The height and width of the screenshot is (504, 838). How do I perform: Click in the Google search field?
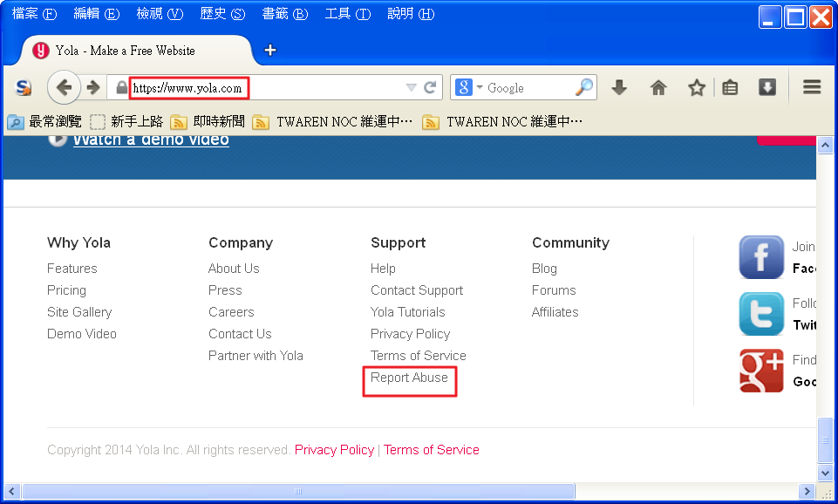coord(528,87)
